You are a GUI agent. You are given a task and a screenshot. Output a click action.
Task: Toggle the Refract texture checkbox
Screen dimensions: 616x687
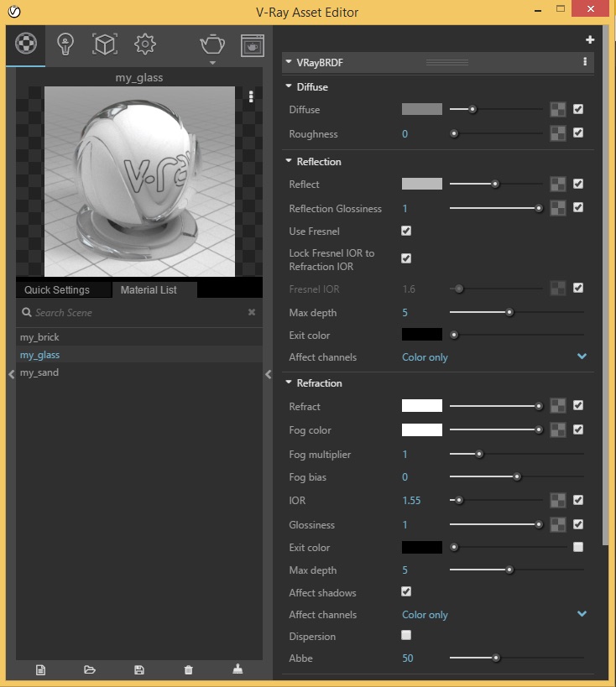pyautogui.click(x=578, y=405)
